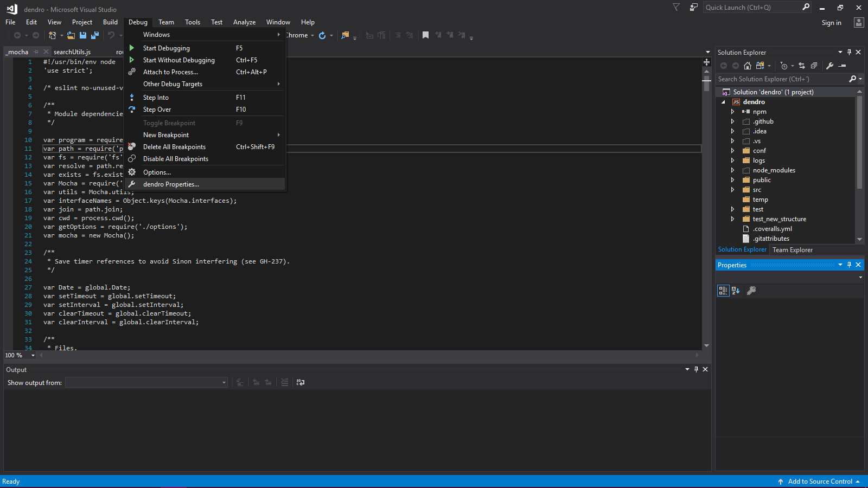This screenshot has height=488, width=868.
Task: Switch to the searchUtils.js tab
Action: click(x=72, y=52)
